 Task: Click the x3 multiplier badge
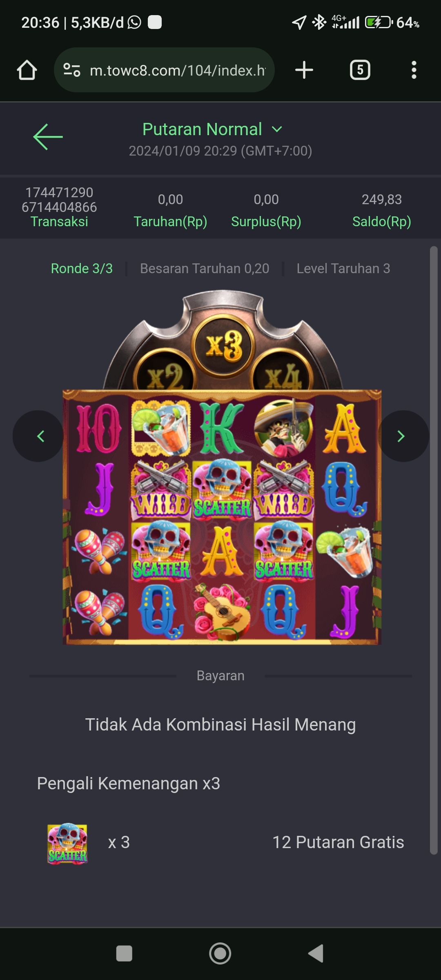[224, 345]
